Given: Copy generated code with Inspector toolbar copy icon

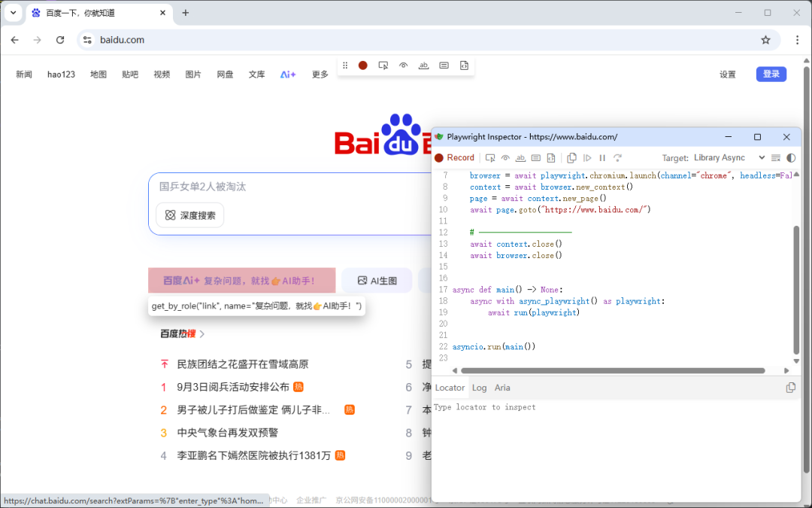Looking at the screenshot, I should pos(571,157).
